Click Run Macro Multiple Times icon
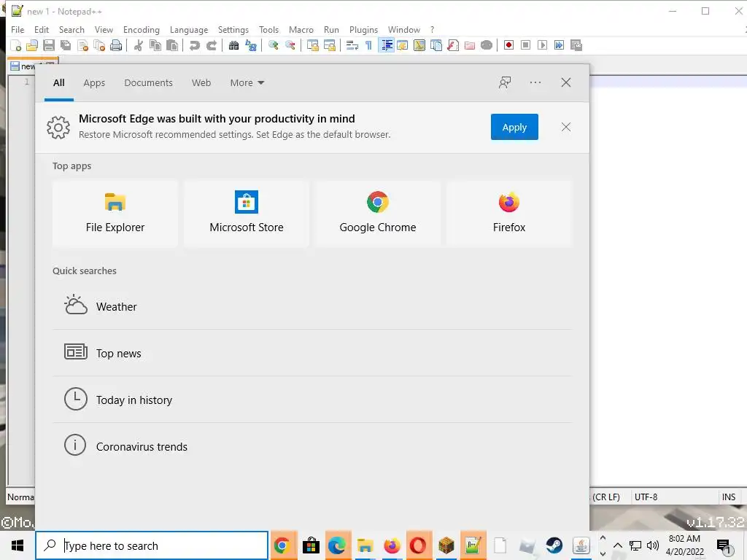Screen dimensions: 747x560 coord(559,45)
